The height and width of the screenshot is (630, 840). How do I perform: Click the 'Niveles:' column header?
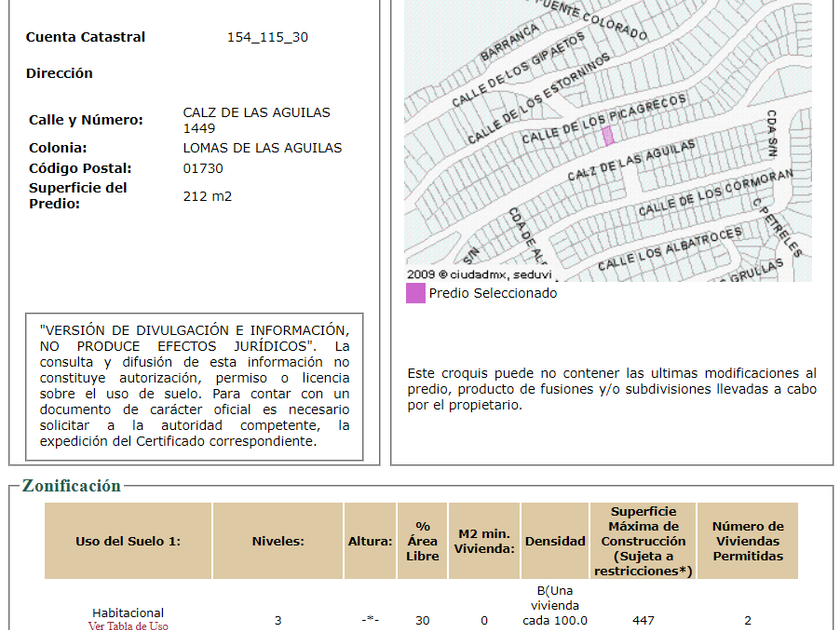(x=278, y=541)
